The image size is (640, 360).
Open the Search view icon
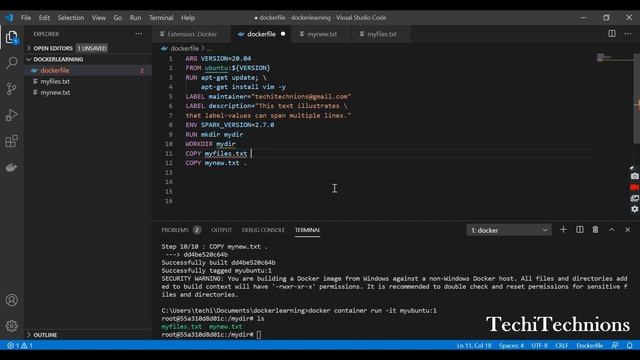pyautogui.click(x=11, y=63)
